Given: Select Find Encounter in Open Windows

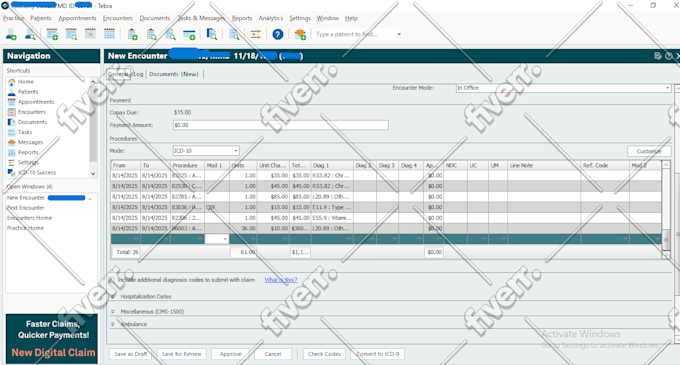Looking at the screenshot, I should pyautogui.click(x=26, y=208).
